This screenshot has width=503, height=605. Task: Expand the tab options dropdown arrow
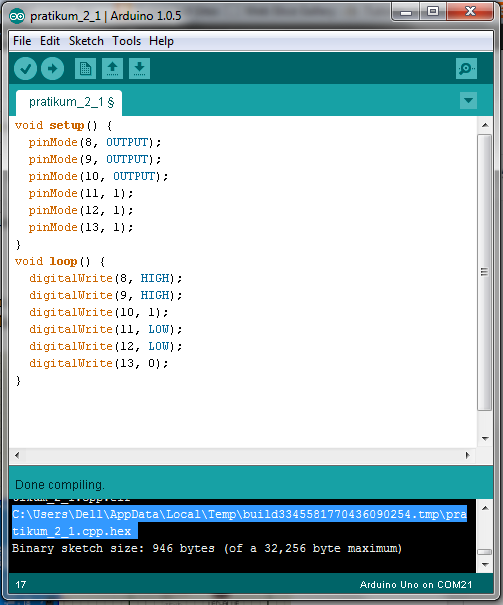pos(468,101)
